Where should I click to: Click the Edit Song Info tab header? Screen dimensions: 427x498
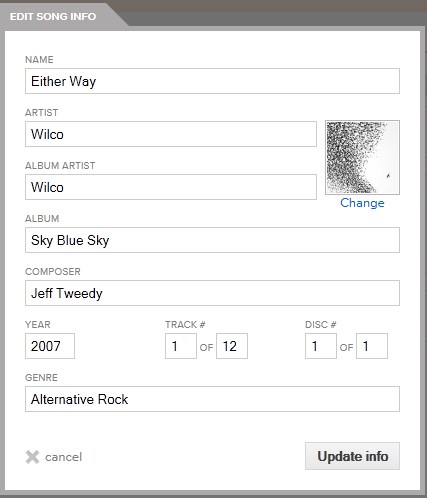point(53,16)
